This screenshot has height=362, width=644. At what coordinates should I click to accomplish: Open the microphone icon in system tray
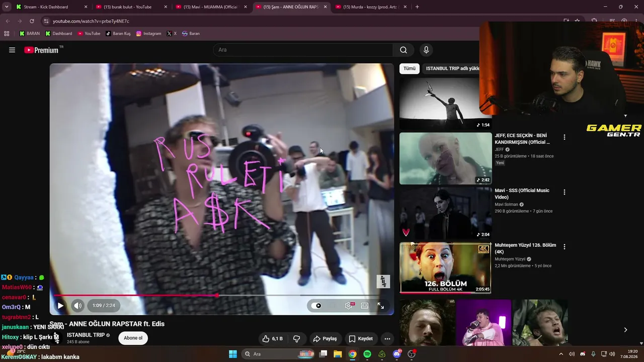point(593,354)
